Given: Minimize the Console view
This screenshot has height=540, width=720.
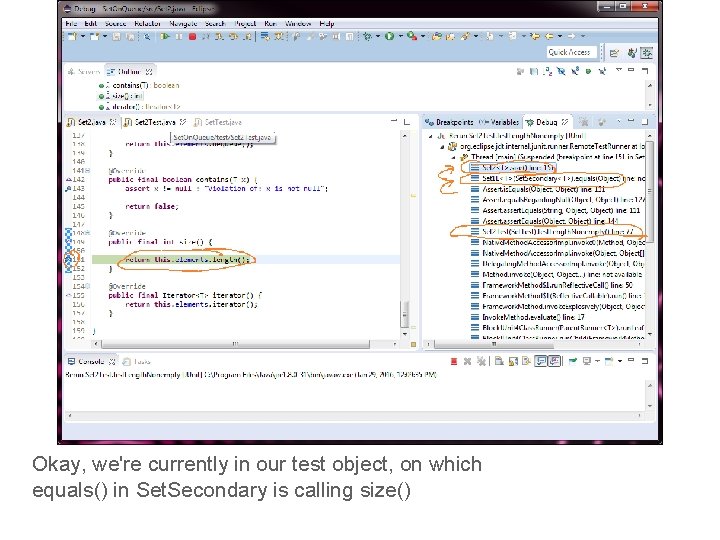Looking at the screenshot, I should click(631, 361).
